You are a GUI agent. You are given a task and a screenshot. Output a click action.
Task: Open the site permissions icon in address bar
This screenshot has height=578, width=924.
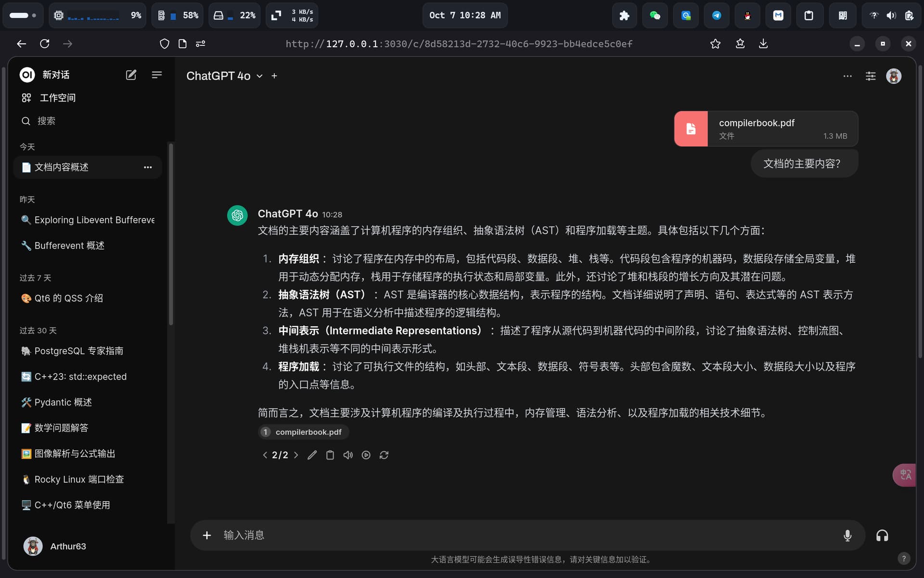(201, 44)
